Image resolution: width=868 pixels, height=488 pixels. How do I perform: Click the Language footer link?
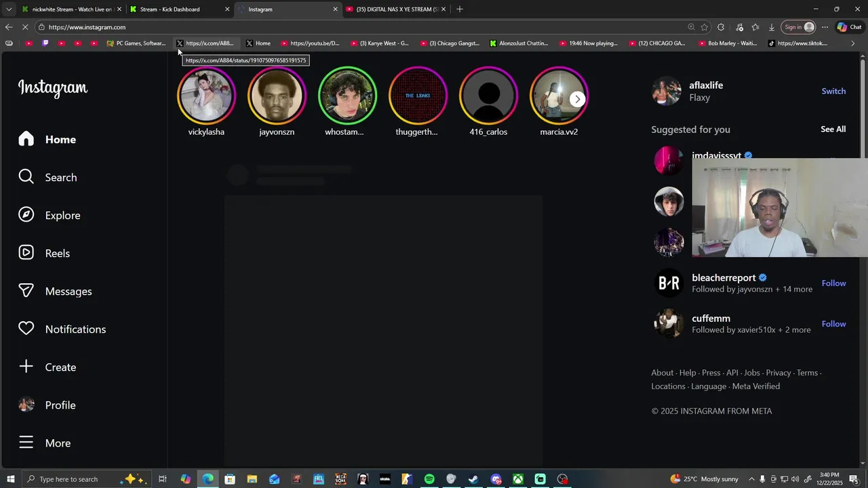pyautogui.click(x=709, y=386)
